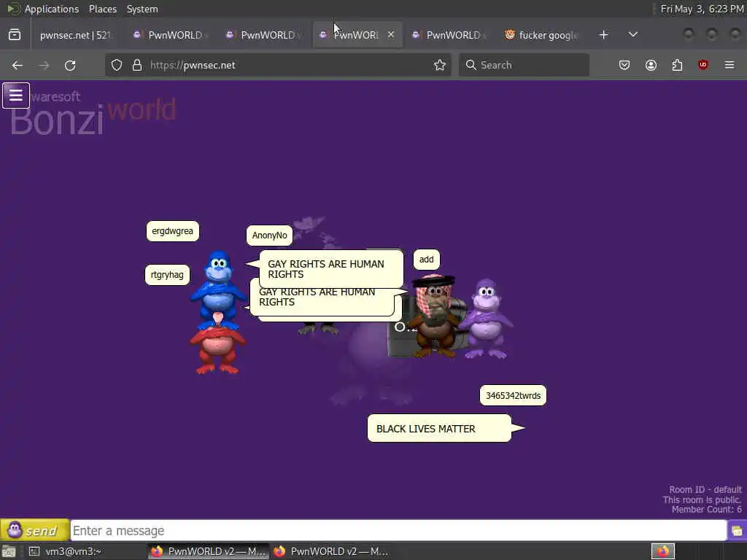The height and width of the screenshot is (560, 747).
Task: Click the BLACK LIVES MATTER speech bubble
Action: 439,428
